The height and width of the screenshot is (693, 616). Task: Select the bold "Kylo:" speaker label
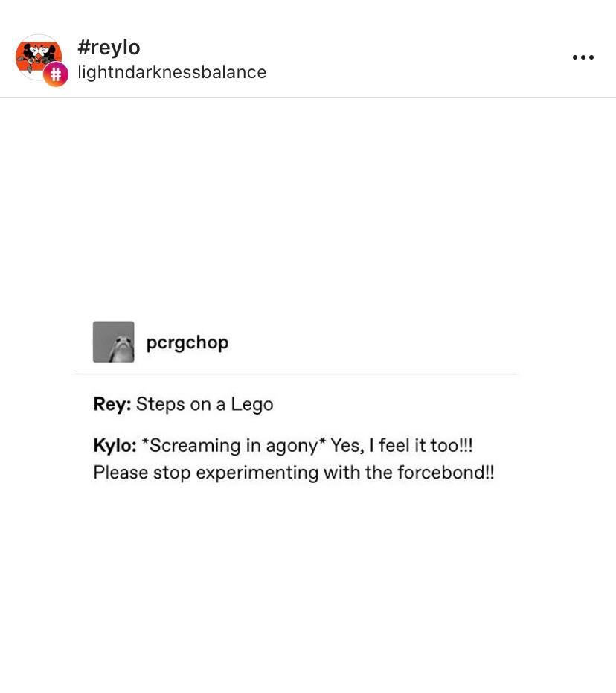pyautogui.click(x=115, y=445)
